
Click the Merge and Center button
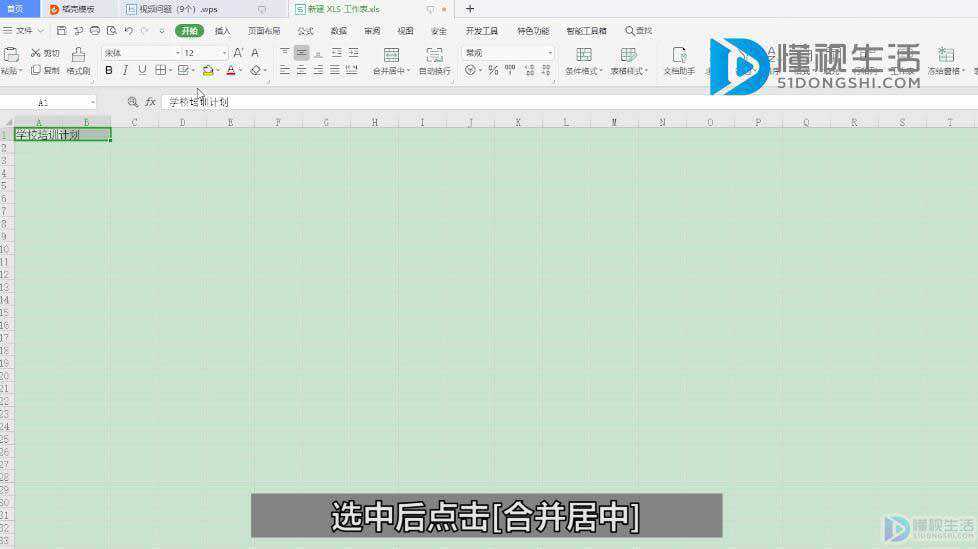(391, 61)
